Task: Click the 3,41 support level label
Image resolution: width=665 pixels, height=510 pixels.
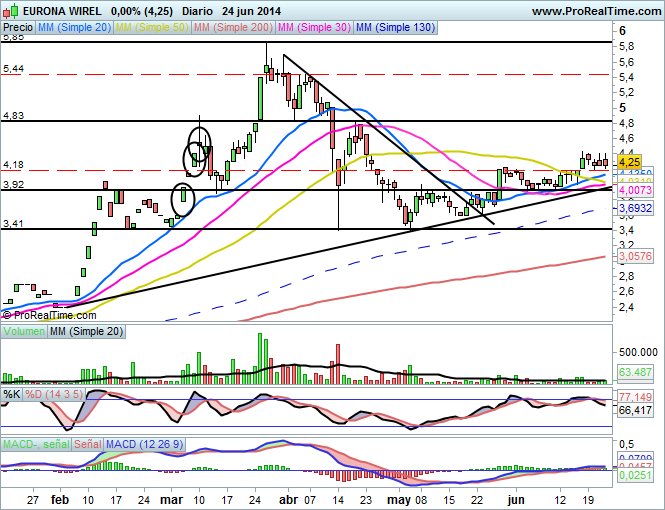Action: 14,223
